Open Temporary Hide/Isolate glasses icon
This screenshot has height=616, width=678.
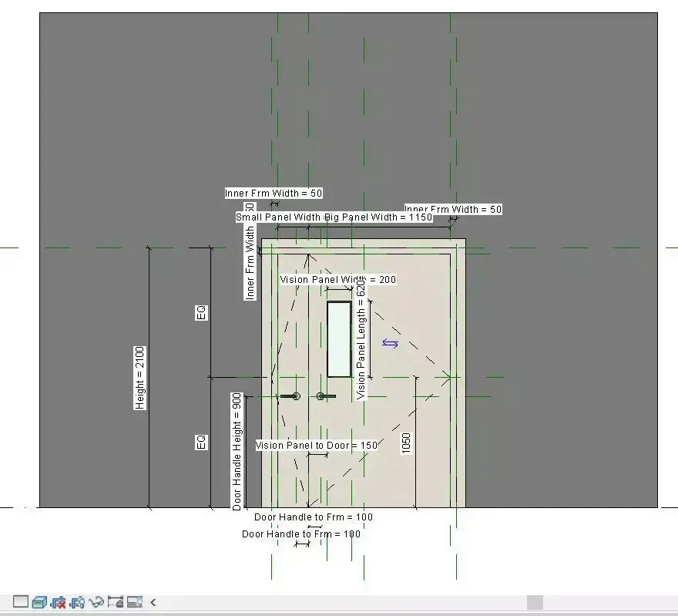[97, 602]
